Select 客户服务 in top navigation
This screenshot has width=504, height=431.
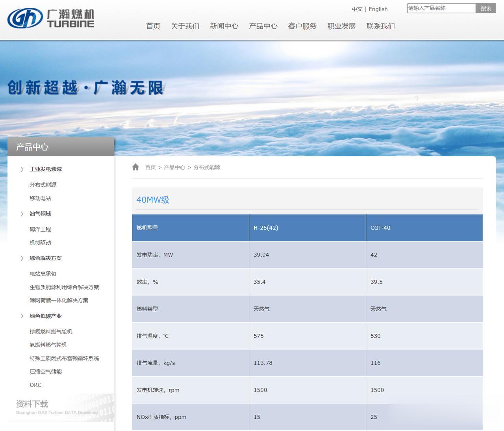pos(302,26)
